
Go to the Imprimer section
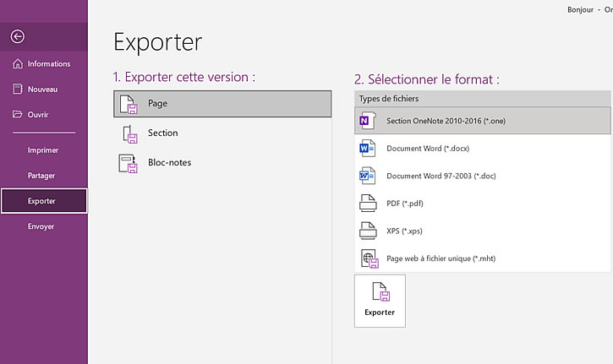[x=43, y=150]
